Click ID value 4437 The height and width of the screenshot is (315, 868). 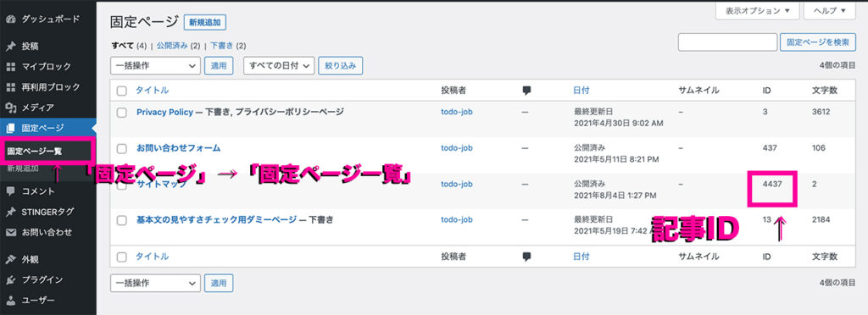coord(772,184)
